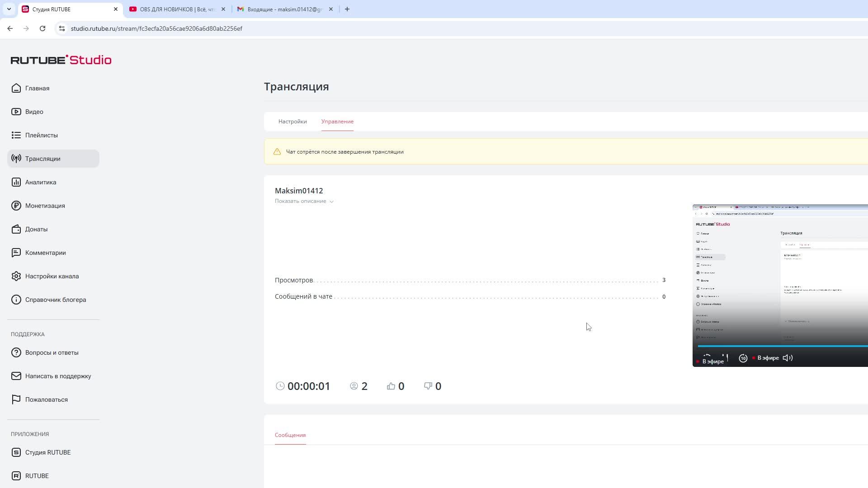Select the Управление tab

click(337, 122)
